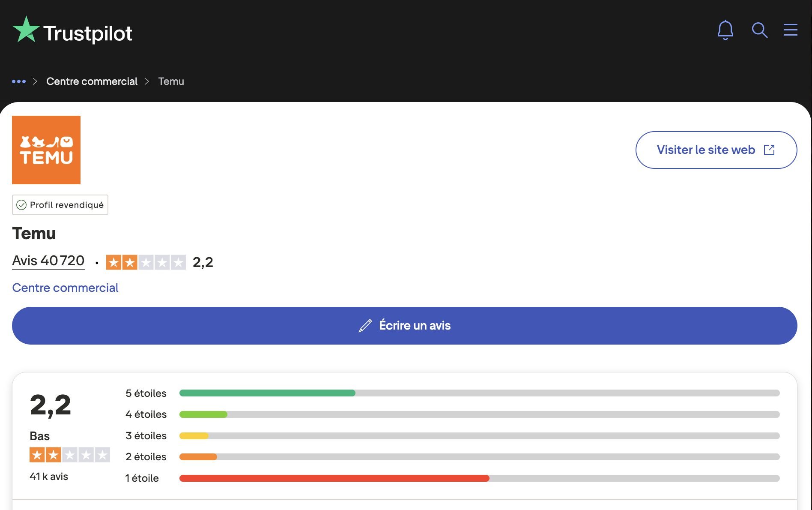Open search with the magnifier icon

click(759, 30)
